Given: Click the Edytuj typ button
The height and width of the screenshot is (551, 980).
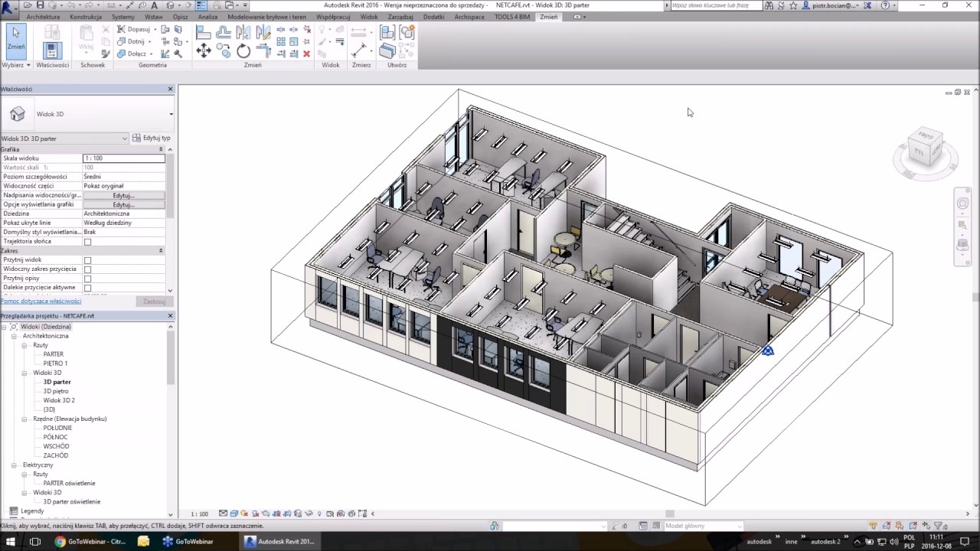Looking at the screenshot, I should point(152,139).
